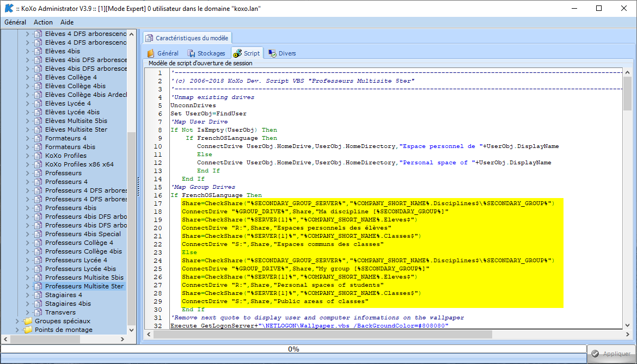Click the Appliquer button

(611, 354)
